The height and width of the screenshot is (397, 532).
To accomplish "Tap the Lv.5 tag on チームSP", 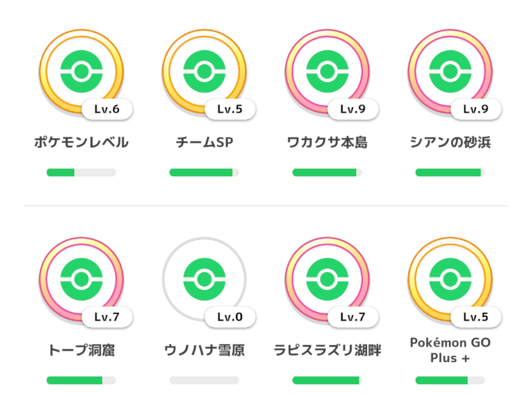I will click(x=230, y=109).
